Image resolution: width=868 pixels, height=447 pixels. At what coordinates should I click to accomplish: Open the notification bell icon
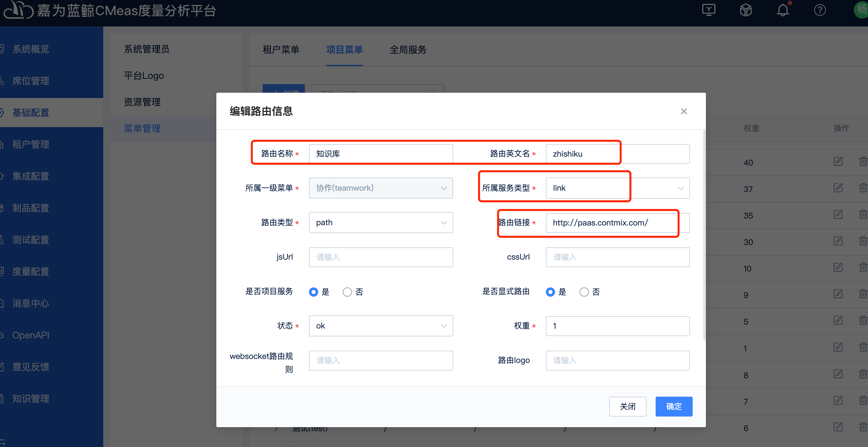point(783,10)
